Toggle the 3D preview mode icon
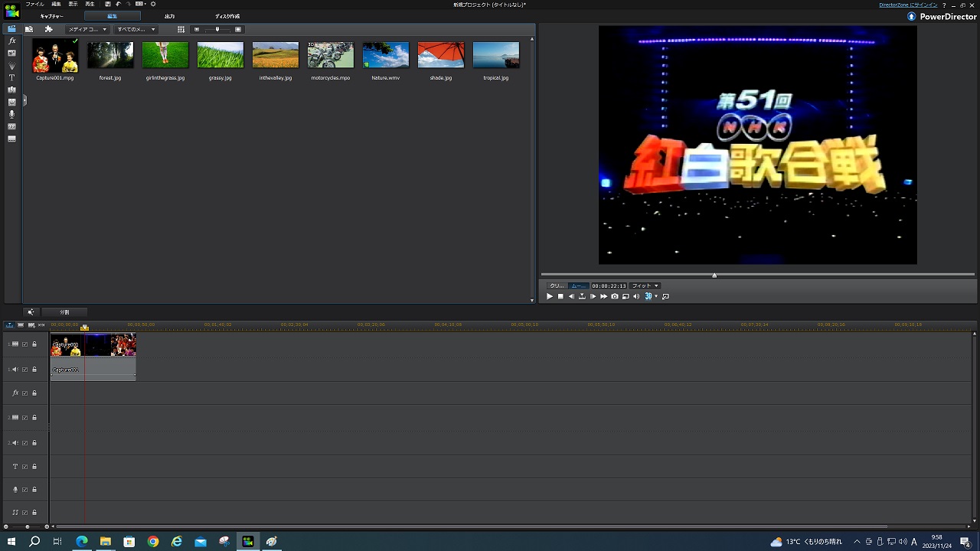The image size is (980, 551). 648,296
